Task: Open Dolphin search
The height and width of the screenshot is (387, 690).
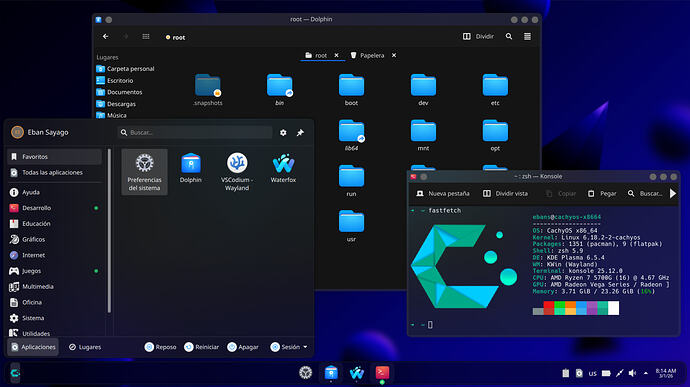Action: (509, 37)
